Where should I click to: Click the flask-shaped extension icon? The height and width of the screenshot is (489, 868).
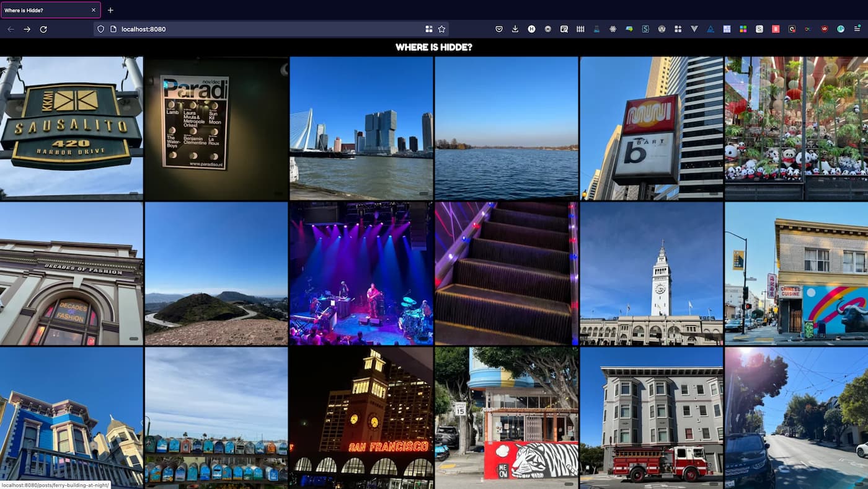pos(597,29)
